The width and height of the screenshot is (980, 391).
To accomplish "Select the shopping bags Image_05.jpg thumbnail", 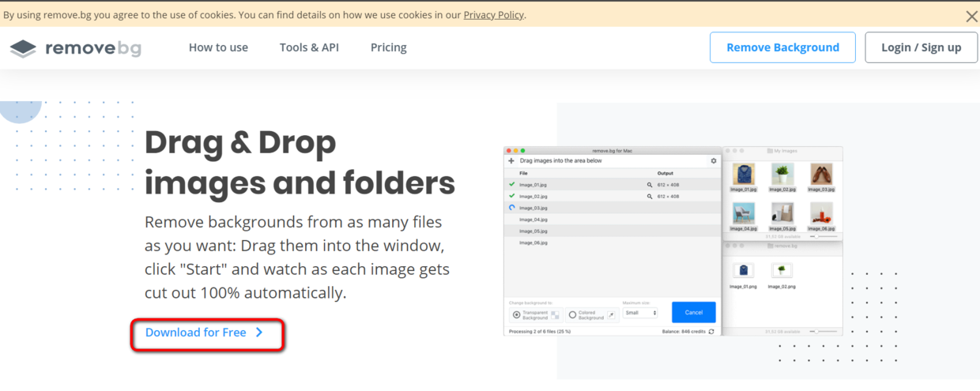I will (x=782, y=212).
